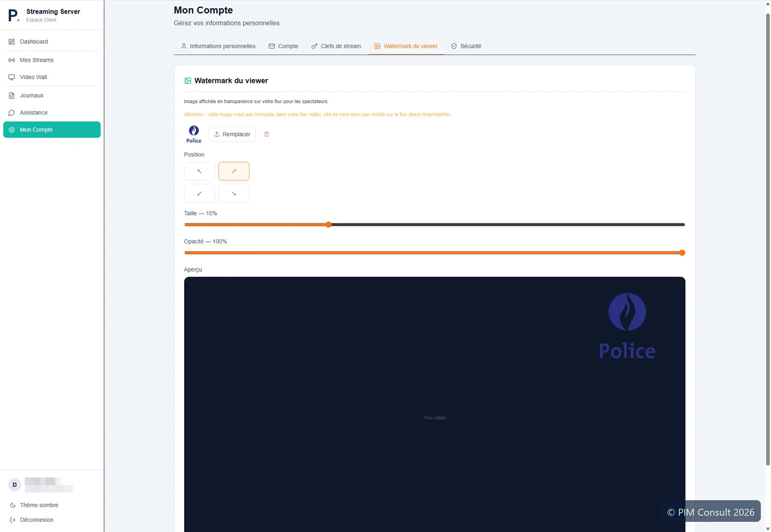Screen dimensions: 771x532
Task: Click the page vertical scrollbar
Action: 768,239
